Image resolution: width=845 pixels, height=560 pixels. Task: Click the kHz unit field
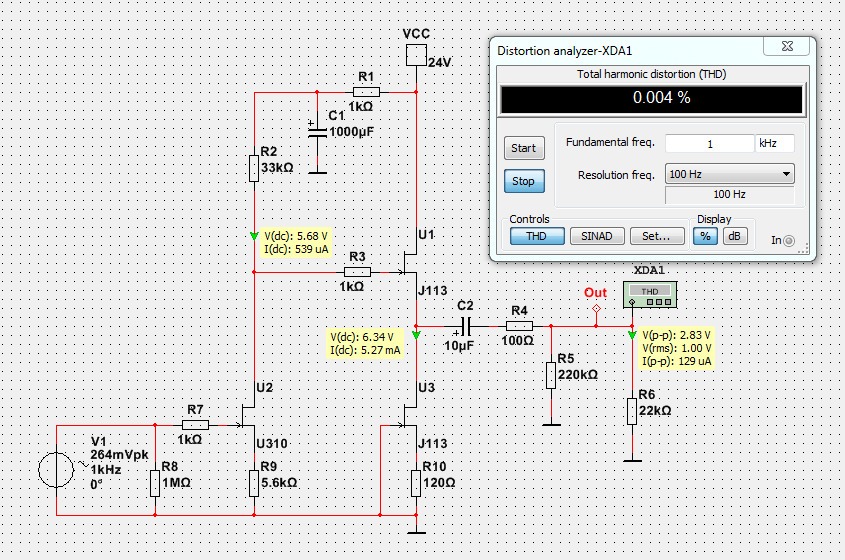pyautogui.click(x=775, y=143)
